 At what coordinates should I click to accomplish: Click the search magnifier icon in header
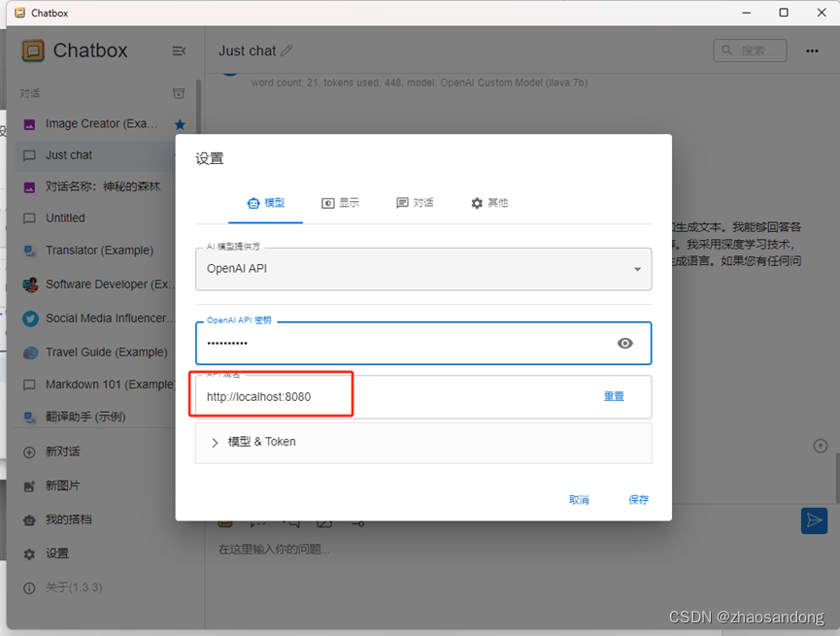727,50
